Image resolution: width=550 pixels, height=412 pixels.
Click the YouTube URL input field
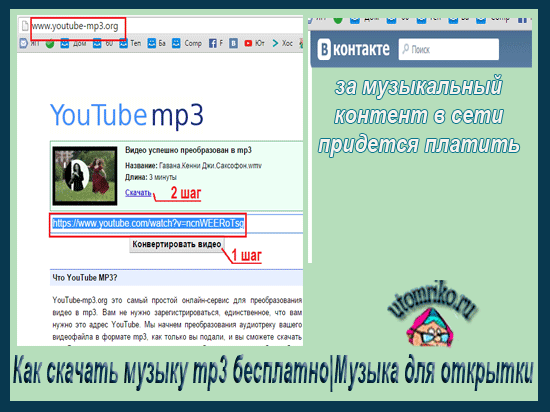pyautogui.click(x=176, y=224)
